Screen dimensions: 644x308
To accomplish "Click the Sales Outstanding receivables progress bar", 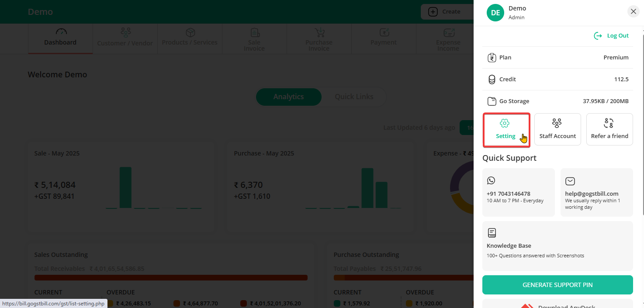I will 171,277.
